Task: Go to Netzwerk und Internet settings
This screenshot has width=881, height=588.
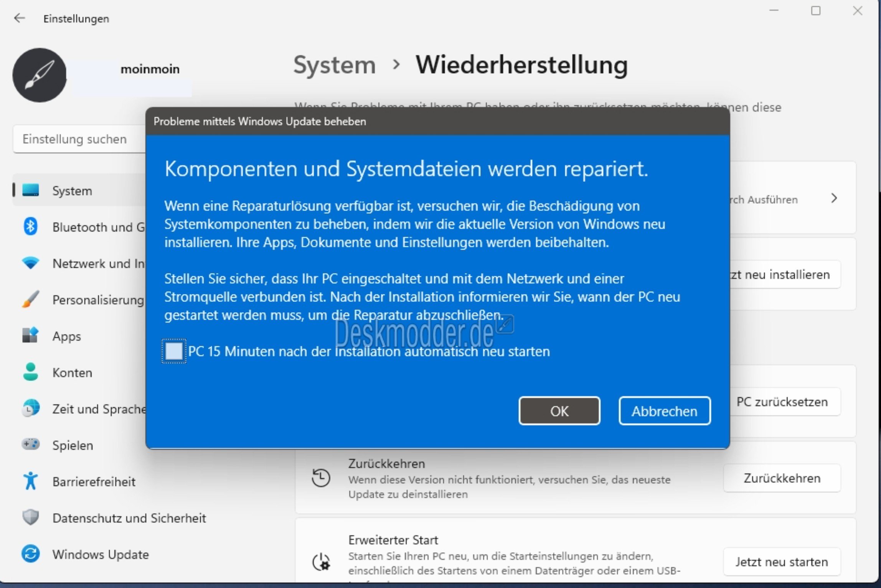Action: (x=80, y=263)
